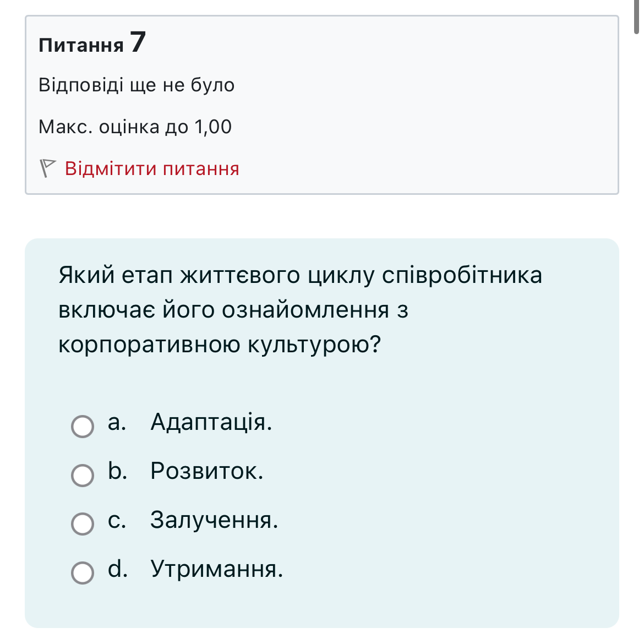Select the radio button for option b
The height and width of the screenshot is (644, 644).
point(83,475)
